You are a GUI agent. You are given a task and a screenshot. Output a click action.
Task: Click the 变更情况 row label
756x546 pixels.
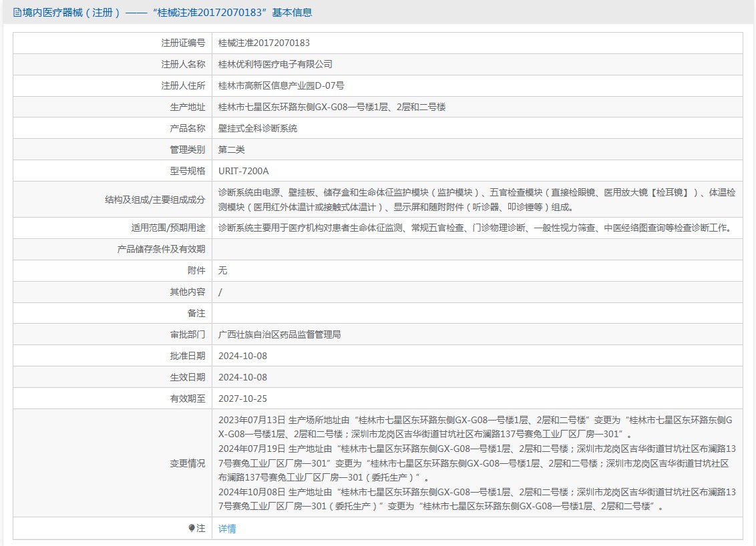click(188, 463)
